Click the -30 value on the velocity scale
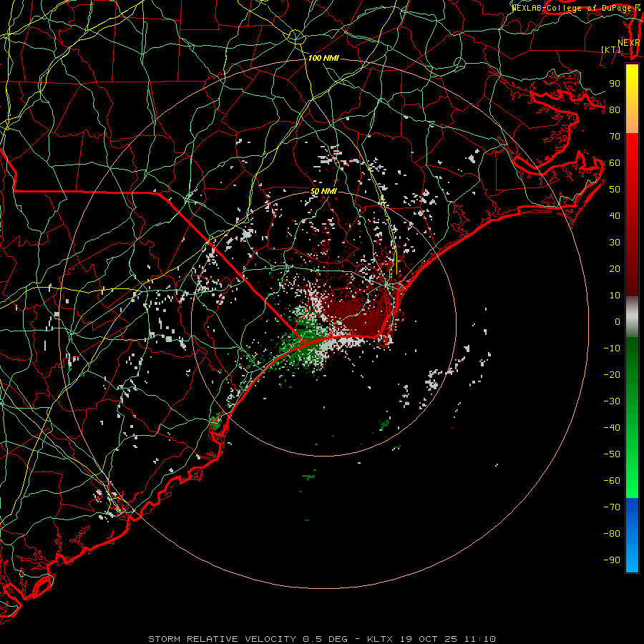Screen dimensions: 644x644 tap(612, 401)
